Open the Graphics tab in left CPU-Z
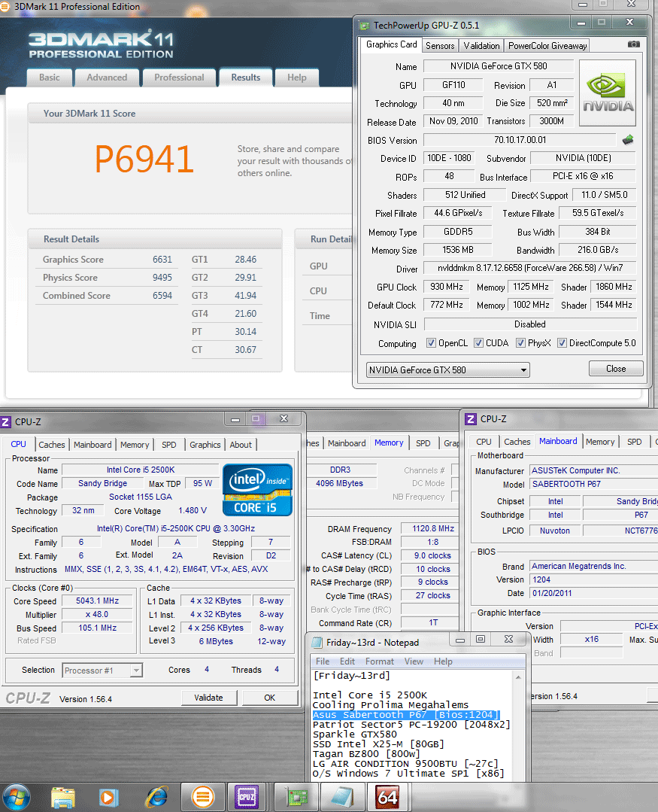 point(205,444)
